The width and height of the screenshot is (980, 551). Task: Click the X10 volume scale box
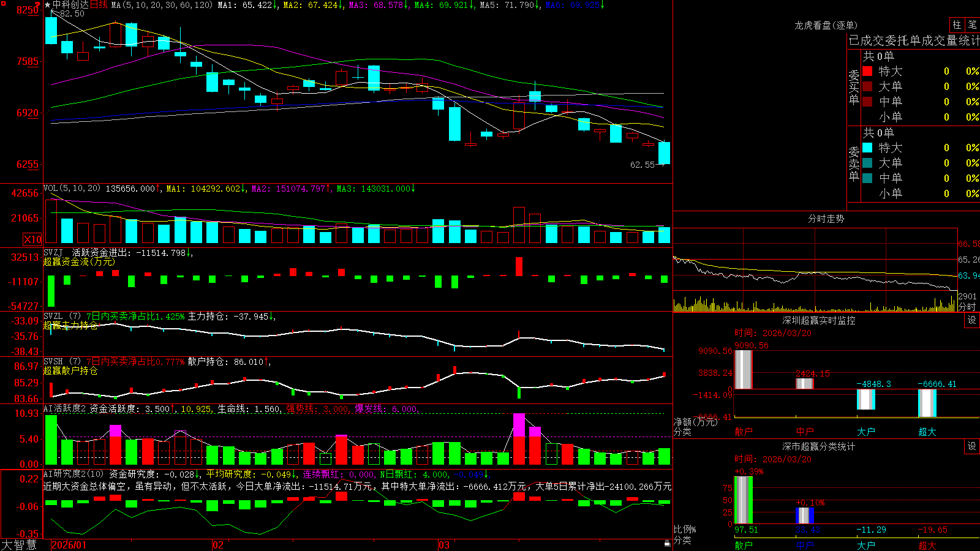[32, 239]
